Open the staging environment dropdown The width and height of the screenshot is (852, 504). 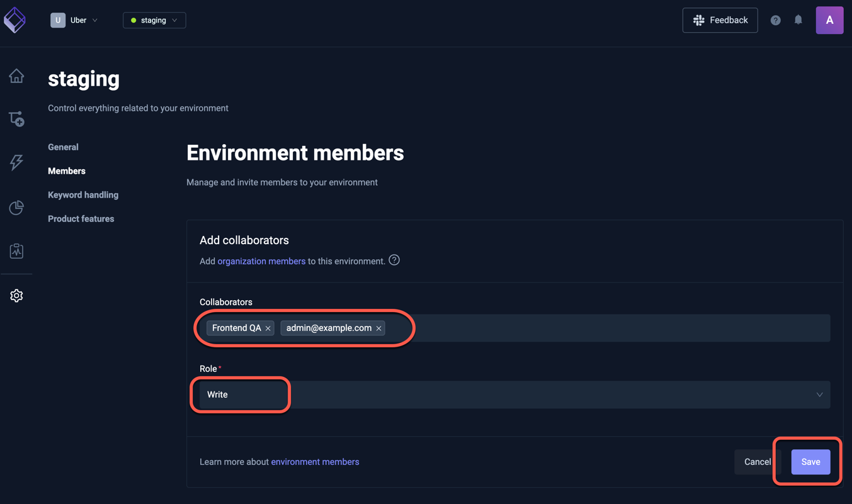[154, 20]
